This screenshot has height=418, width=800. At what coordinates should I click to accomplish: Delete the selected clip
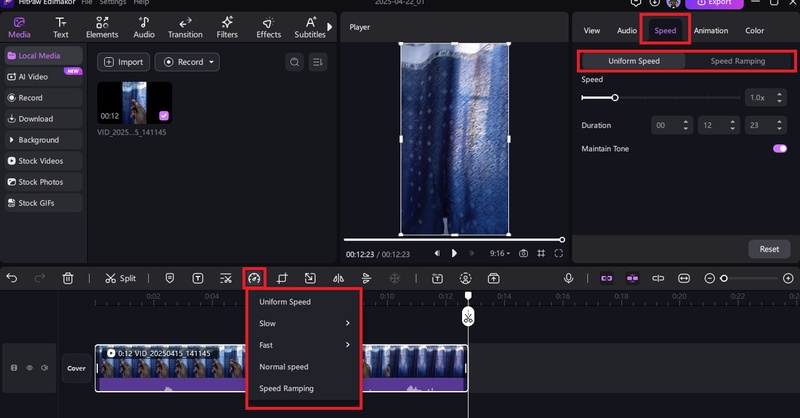point(68,278)
